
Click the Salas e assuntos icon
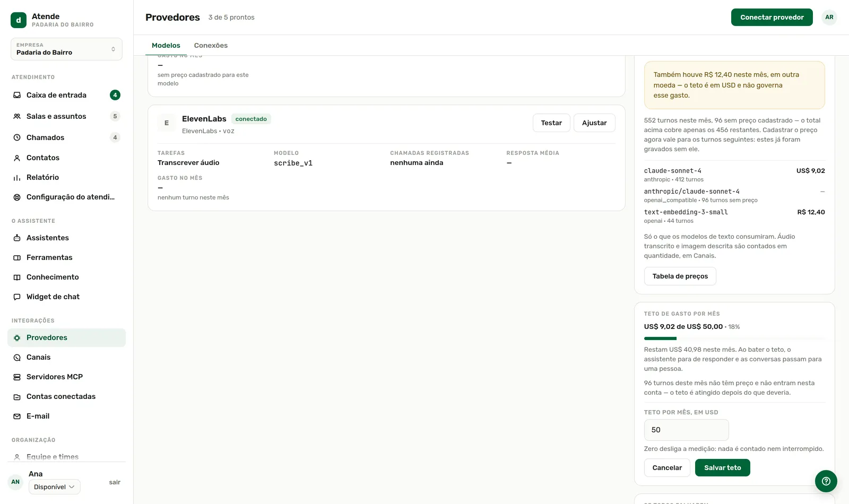click(x=17, y=116)
